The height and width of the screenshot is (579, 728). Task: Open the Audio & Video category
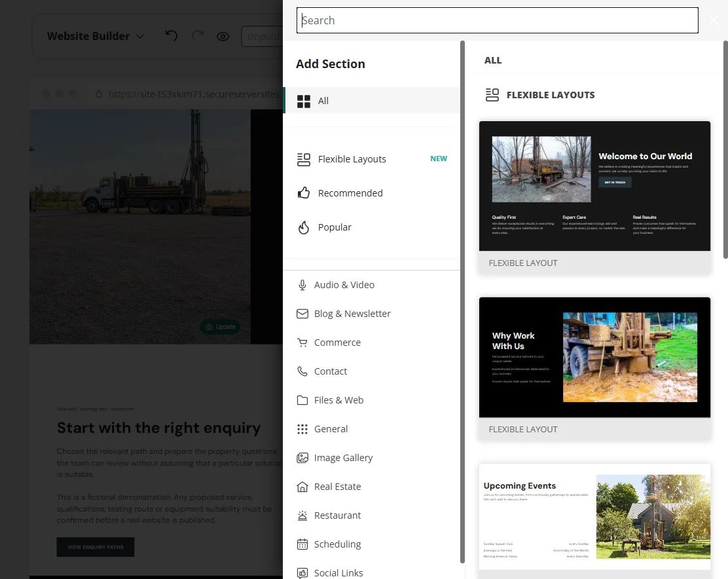point(371,285)
